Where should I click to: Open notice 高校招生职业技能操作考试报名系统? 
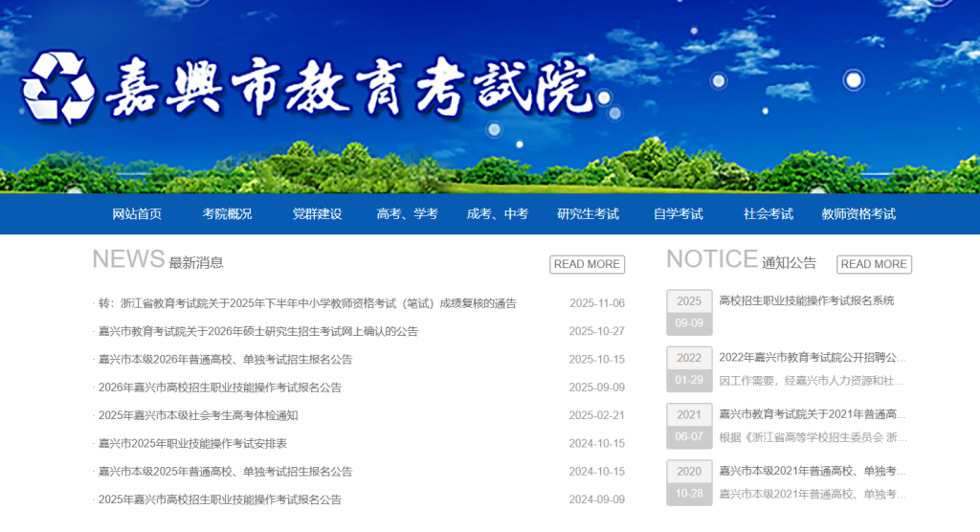point(806,300)
